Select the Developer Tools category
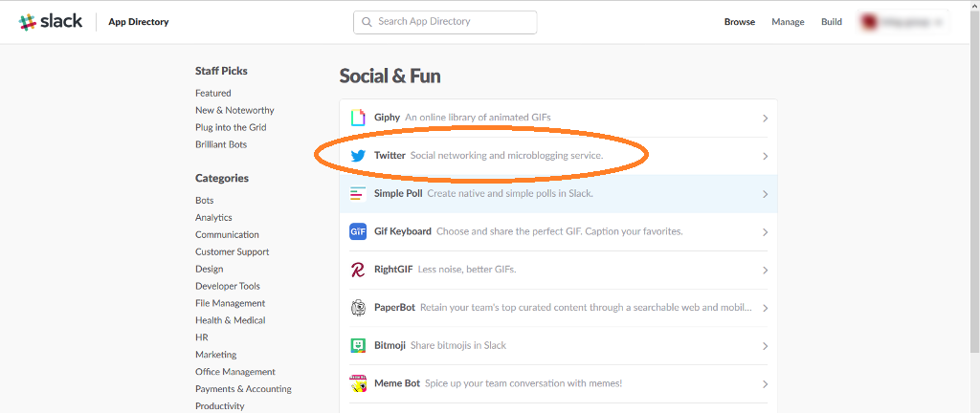 [228, 287]
